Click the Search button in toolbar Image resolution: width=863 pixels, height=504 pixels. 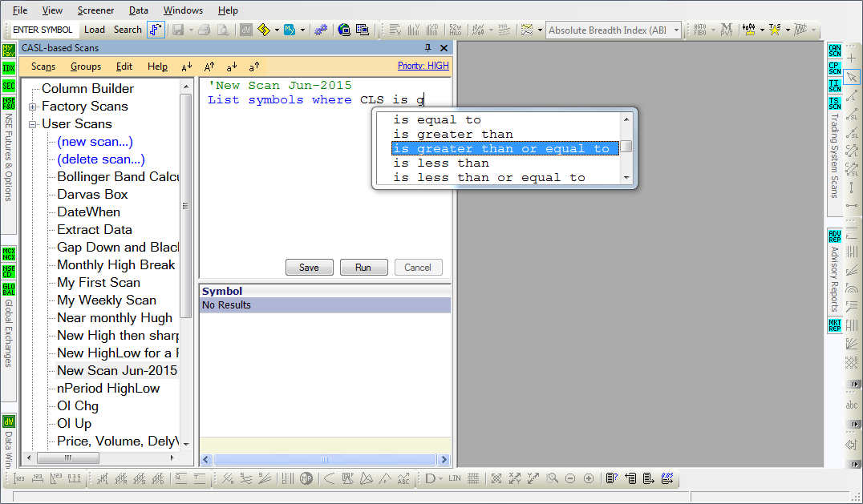pyautogui.click(x=128, y=30)
